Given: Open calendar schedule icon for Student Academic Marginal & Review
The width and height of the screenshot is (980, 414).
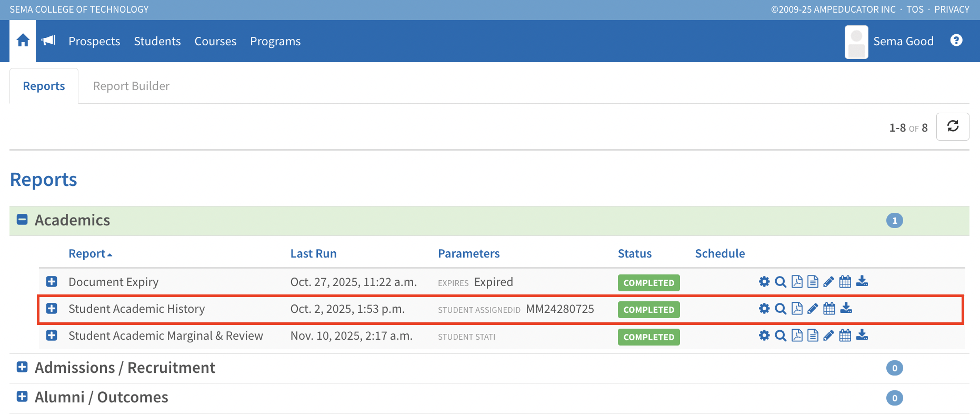Looking at the screenshot, I should point(845,336).
